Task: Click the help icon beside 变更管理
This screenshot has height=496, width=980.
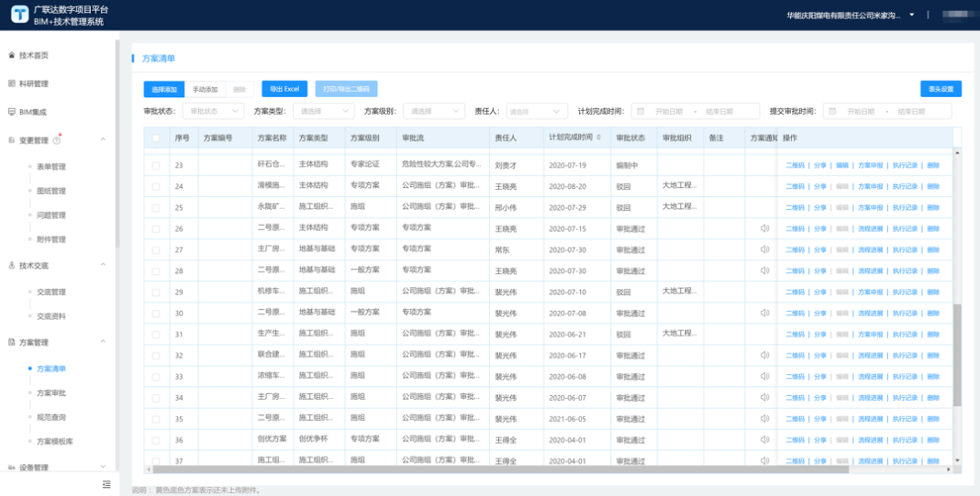Action: [x=57, y=140]
